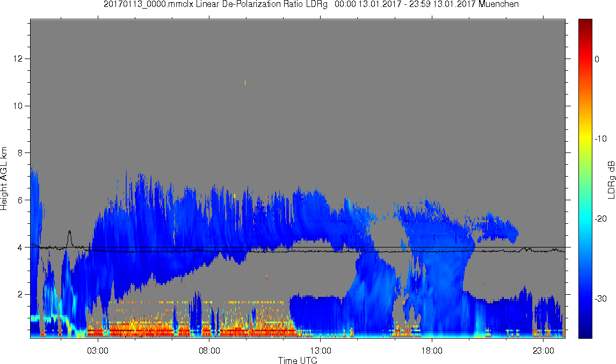
Task: Click the plot title text at top
Action: coord(311,4)
